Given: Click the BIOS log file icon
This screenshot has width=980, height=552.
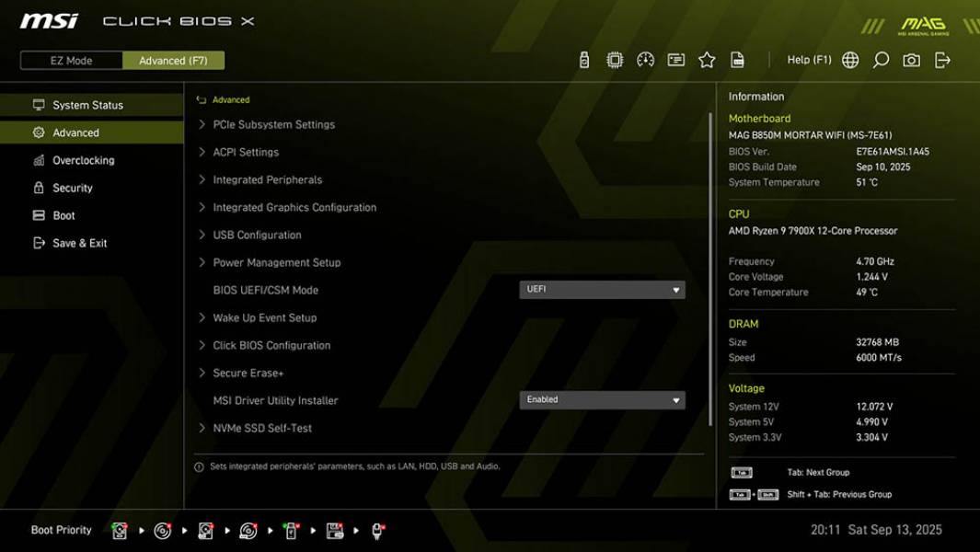Looking at the screenshot, I should click(x=737, y=59).
